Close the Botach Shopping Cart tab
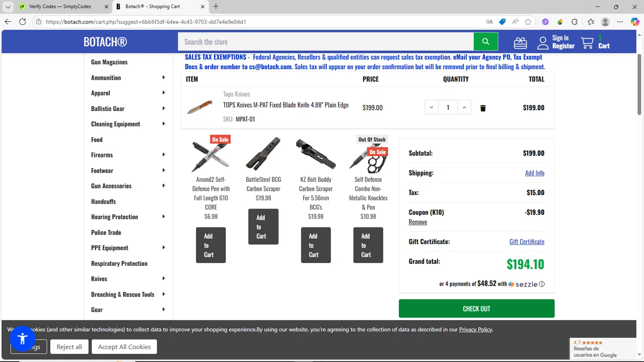 [203, 6]
